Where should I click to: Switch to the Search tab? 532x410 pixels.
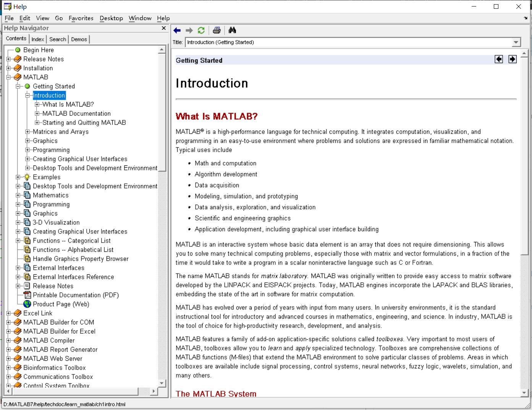click(x=58, y=39)
